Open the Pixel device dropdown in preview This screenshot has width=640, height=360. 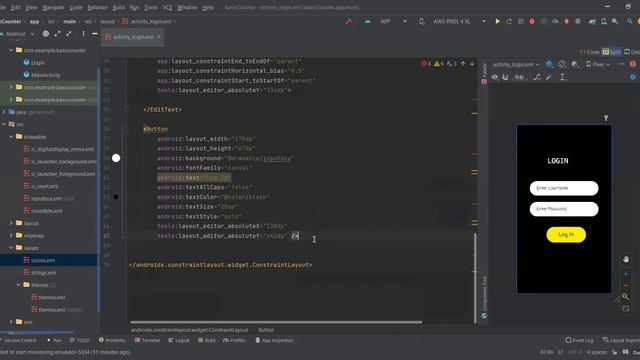coord(598,64)
